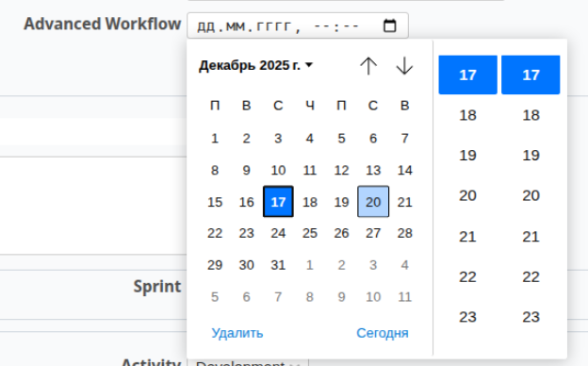This screenshot has height=366, width=588.
Task: Select December 31 in the calendar
Action: pyautogui.click(x=278, y=265)
